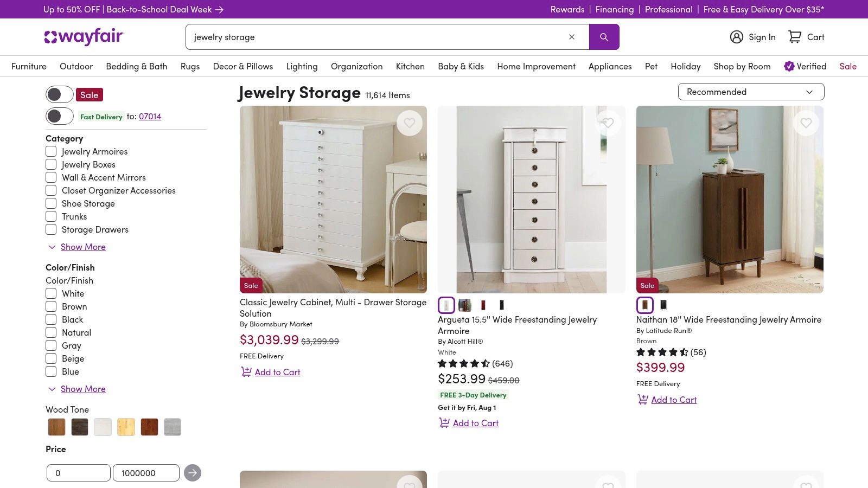The height and width of the screenshot is (488, 868).
Task: Click the 07014 zip code link
Action: pyautogui.click(x=150, y=116)
